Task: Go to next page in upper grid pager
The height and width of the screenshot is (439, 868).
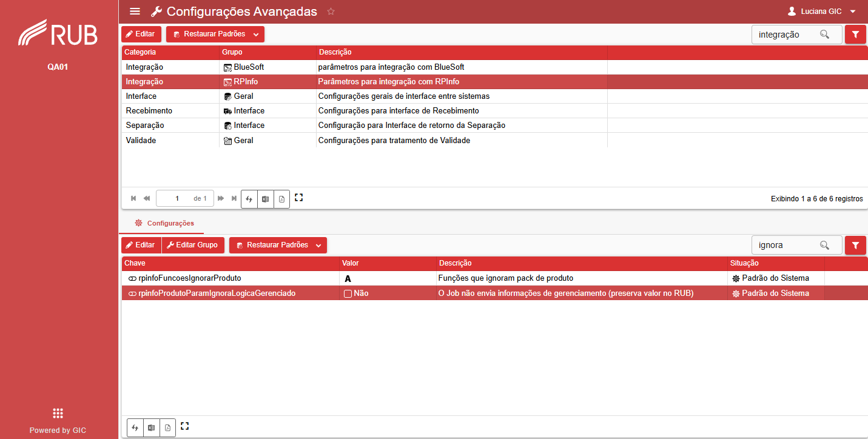Action: click(x=221, y=198)
